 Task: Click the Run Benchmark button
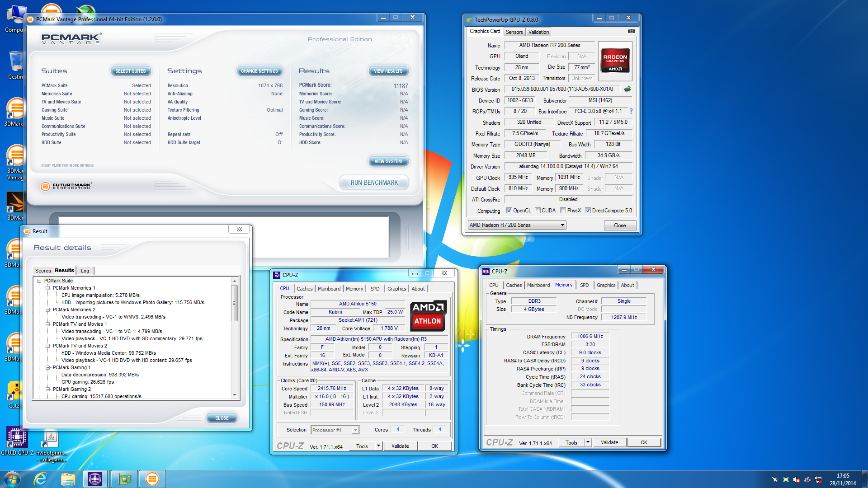374,183
